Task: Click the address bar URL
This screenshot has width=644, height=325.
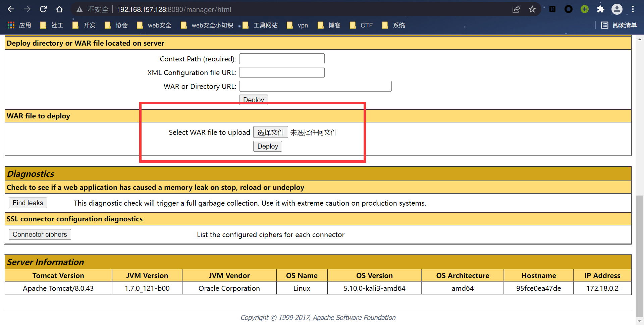Action: [x=174, y=10]
